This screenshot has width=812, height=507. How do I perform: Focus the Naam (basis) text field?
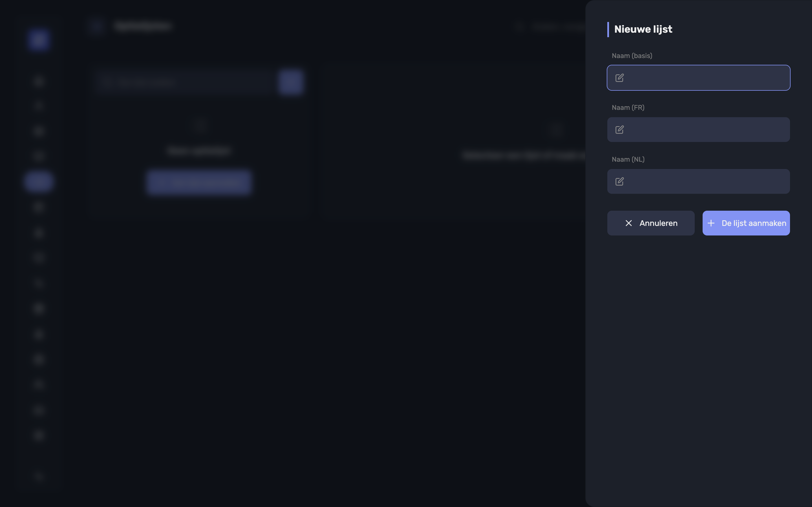coord(698,78)
